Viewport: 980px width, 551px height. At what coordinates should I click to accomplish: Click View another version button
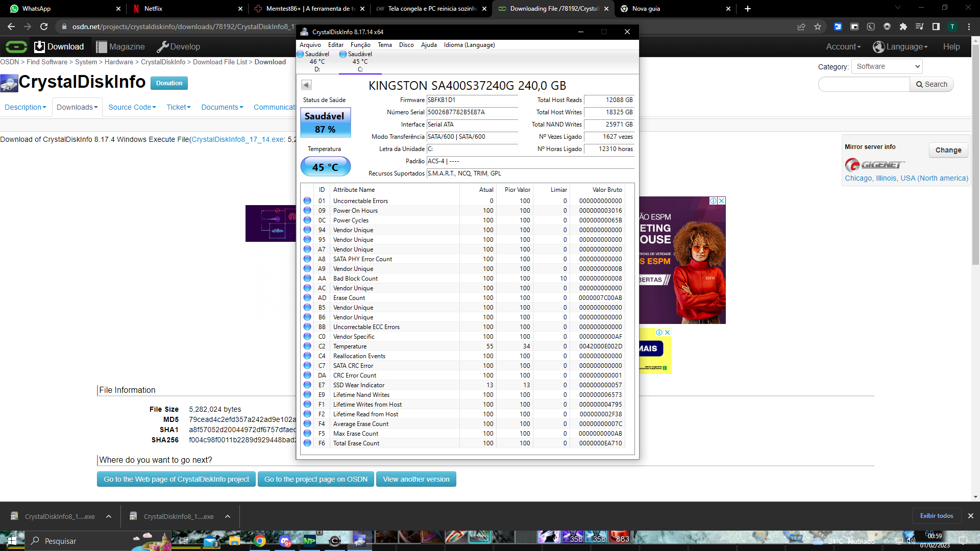pyautogui.click(x=416, y=479)
